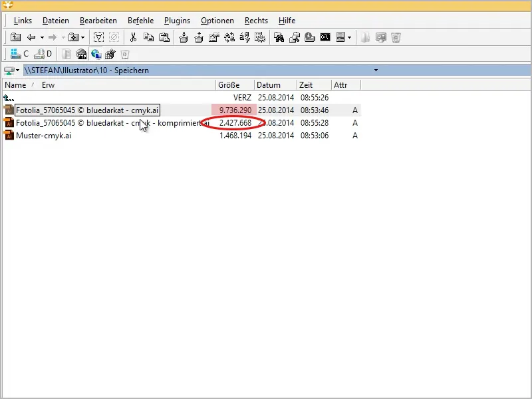532x399 pixels.
Task: Open the Dateien menu
Action: pyautogui.click(x=56, y=21)
